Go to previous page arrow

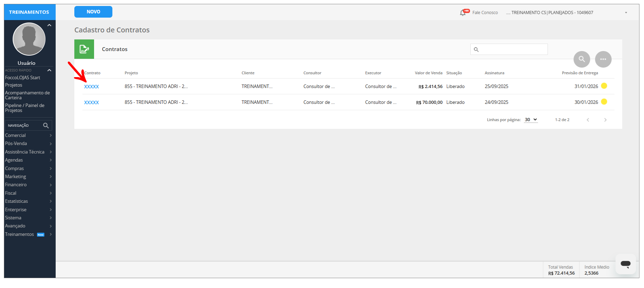click(588, 120)
